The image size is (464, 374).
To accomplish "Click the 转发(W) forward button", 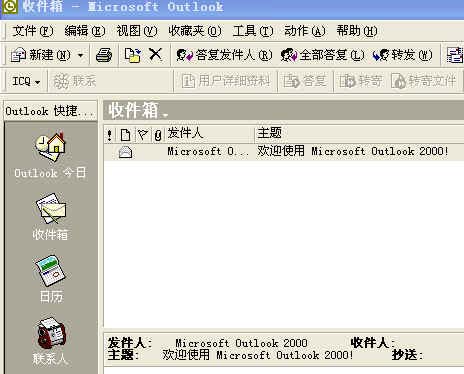I will click(x=402, y=55).
